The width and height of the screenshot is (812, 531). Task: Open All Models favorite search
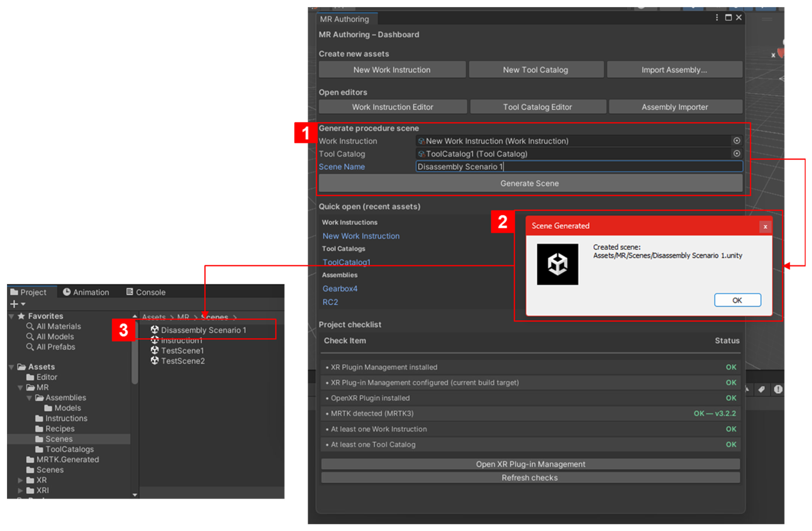point(50,337)
